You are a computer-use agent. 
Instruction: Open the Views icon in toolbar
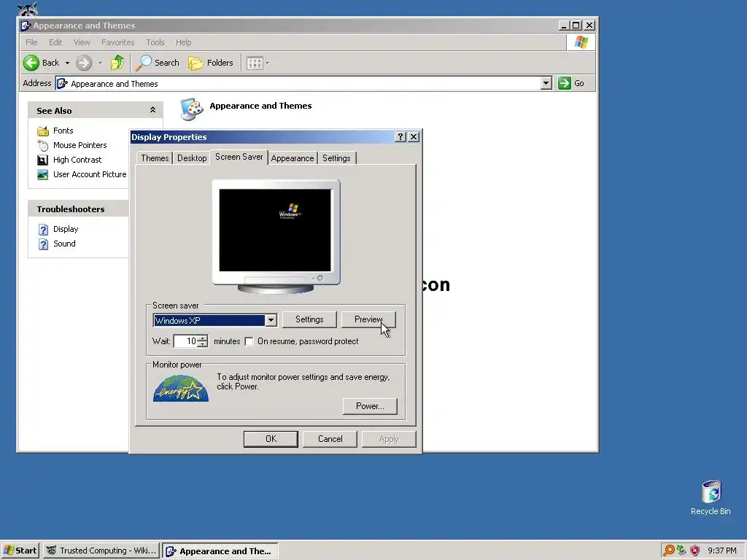pyautogui.click(x=255, y=63)
